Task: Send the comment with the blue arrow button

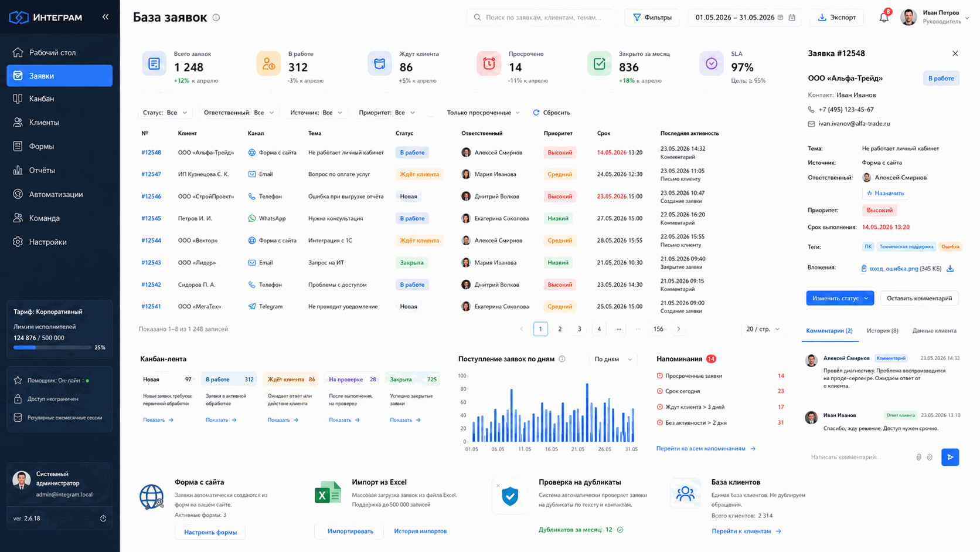Action: (950, 457)
